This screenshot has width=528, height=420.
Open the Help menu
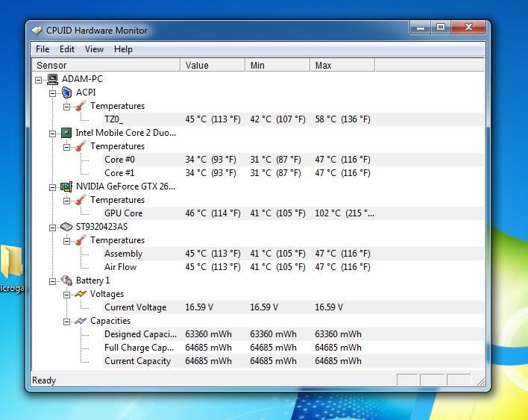(123, 49)
